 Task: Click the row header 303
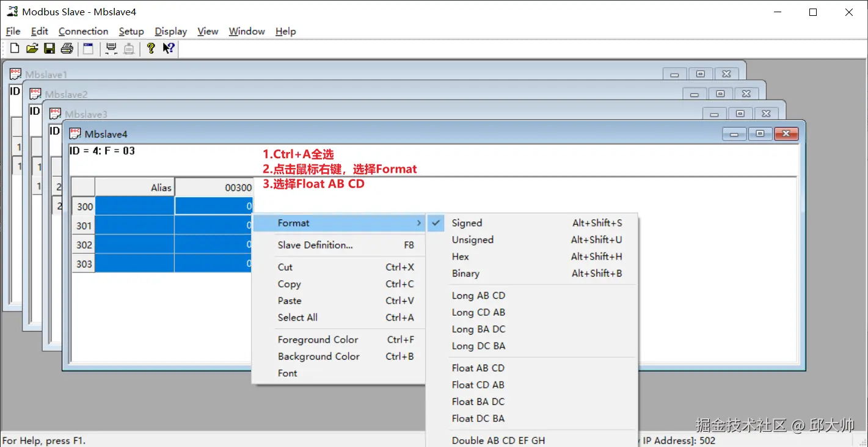click(x=84, y=263)
